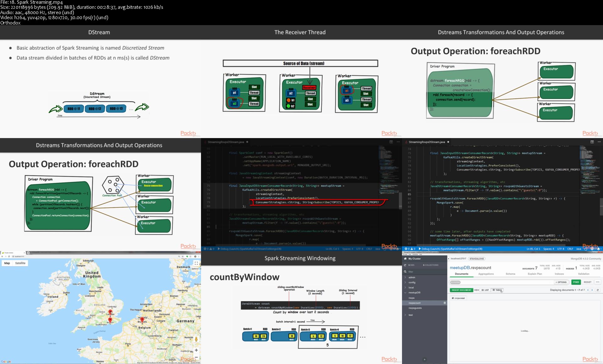
Task: Zoom out on the Google map
Action: 196,357
